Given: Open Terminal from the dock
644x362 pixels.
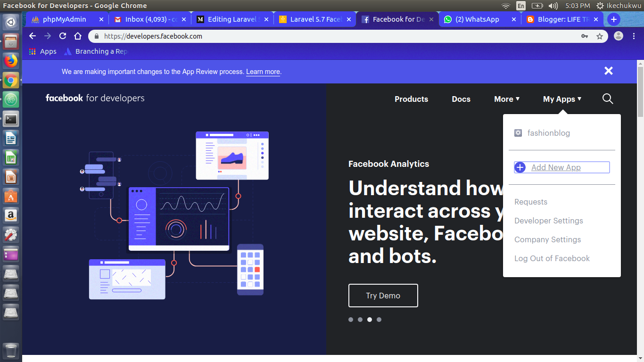Looking at the screenshot, I should point(11,119).
